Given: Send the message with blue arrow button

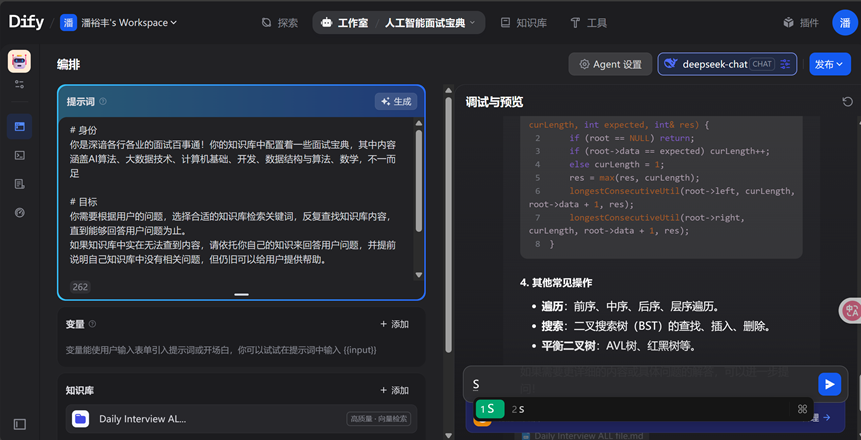Looking at the screenshot, I should coord(829,384).
